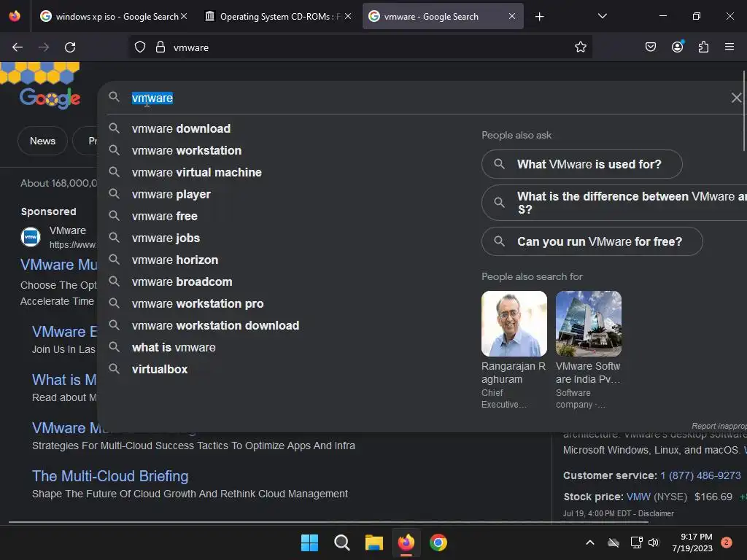747x560 pixels.
Task: Open the notifications badge showing 2
Action: [x=727, y=542]
